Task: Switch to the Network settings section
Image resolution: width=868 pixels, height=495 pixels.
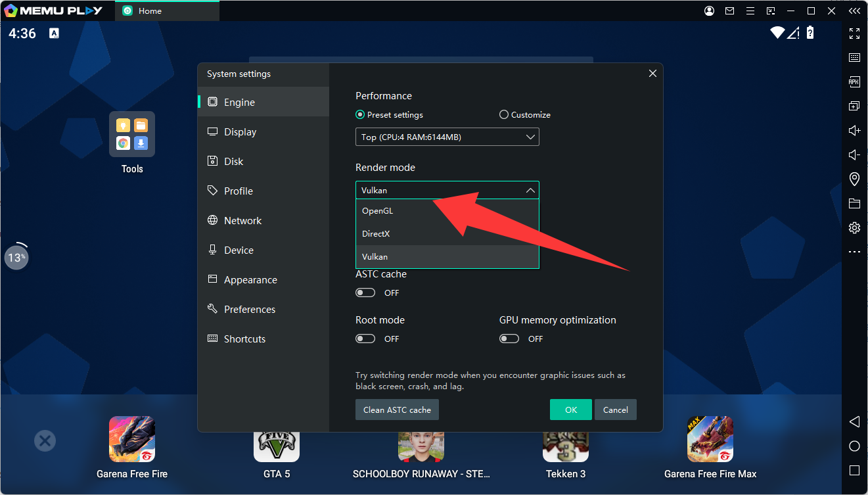Action: pyautogui.click(x=242, y=221)
